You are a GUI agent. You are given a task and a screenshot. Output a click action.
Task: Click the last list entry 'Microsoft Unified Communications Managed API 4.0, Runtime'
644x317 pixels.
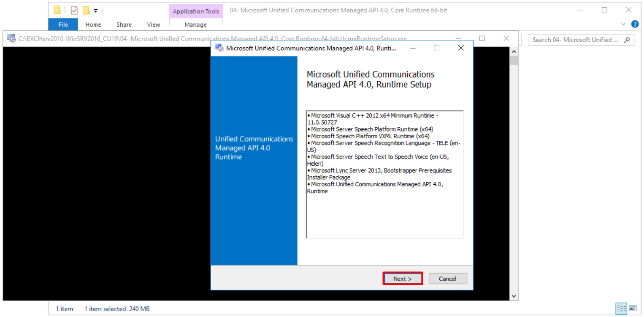pyautogui.click(x=375, y=188)
